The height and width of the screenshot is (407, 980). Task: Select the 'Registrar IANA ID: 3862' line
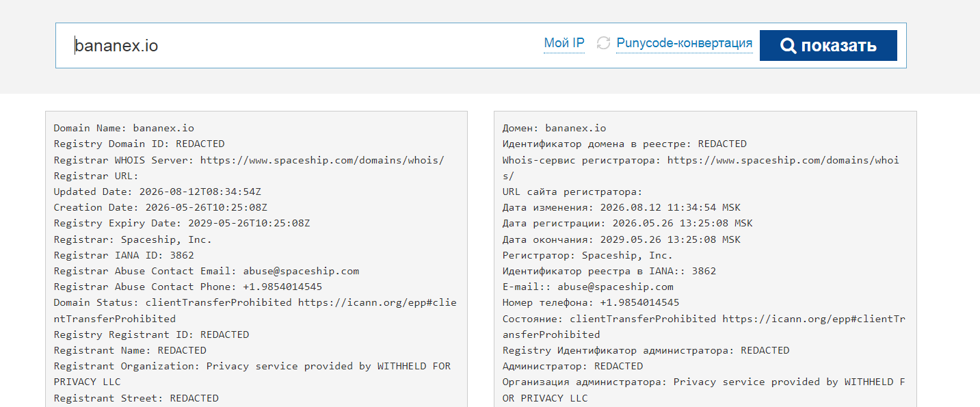tap(124, 255)
